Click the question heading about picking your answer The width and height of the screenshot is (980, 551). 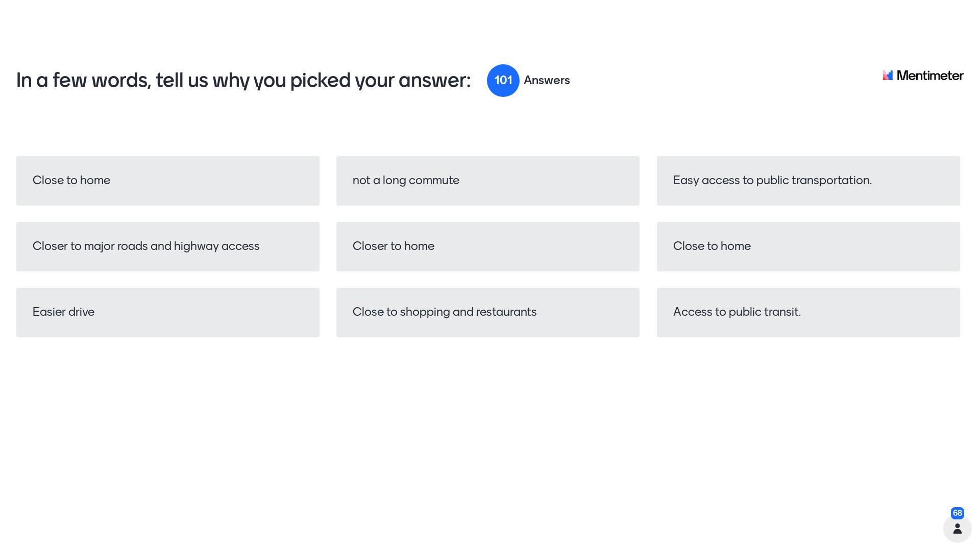(x=243, y=81)
